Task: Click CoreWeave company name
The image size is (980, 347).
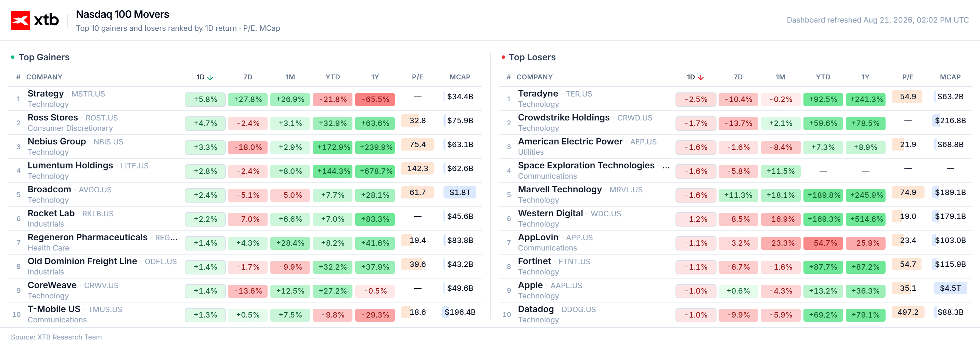Action: pyautogui.click(x=52, y=285)
